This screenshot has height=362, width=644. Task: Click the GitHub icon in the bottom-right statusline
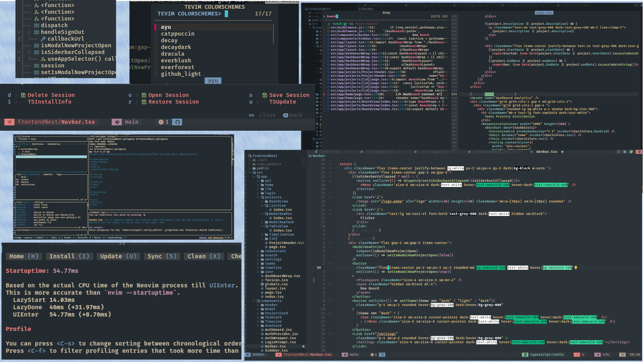tap(382, 355)
